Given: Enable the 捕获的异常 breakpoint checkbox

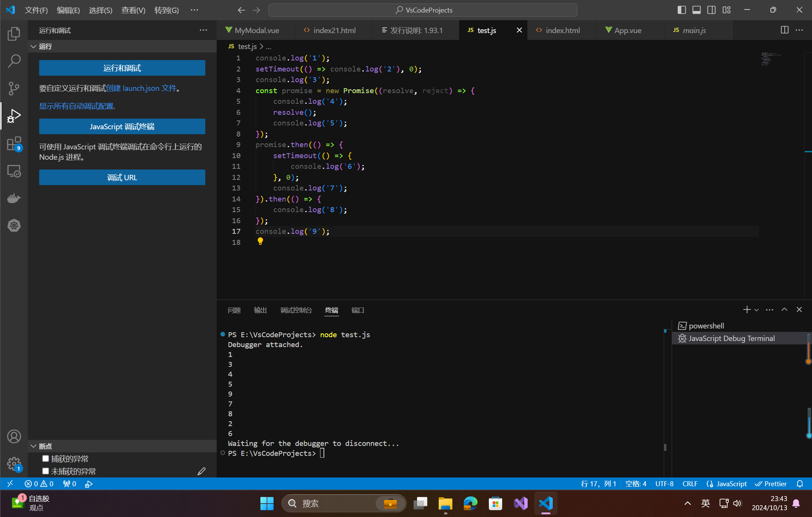Looking at the screenshot, I should click(x=46, y=458).
